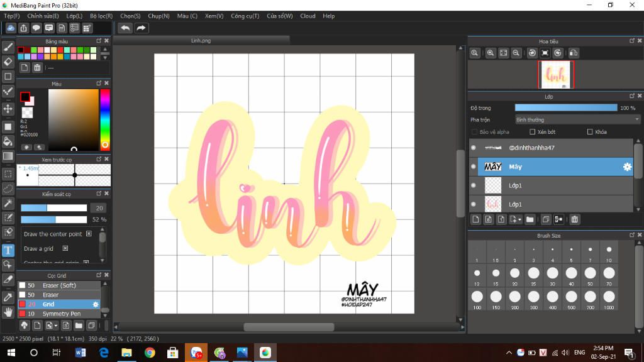The height and width of the screenshot is (362, 644).
Task: Open Word from the taskbar
Action: 80,353
